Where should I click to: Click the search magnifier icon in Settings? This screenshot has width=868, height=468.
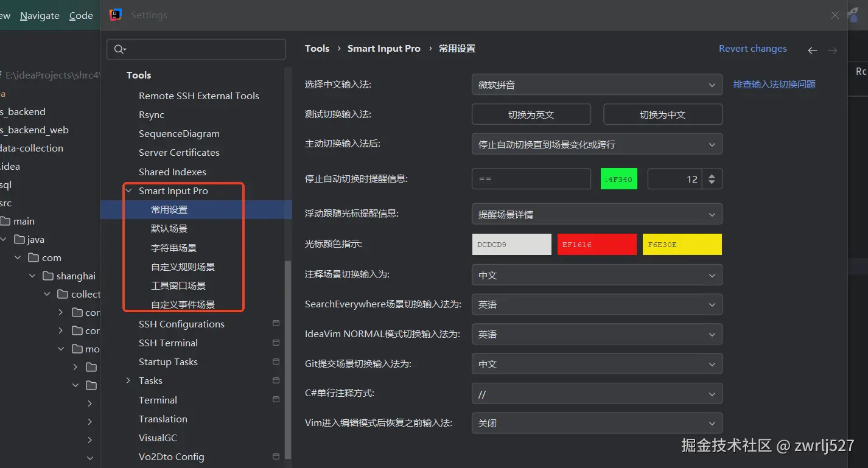(119, 49)
